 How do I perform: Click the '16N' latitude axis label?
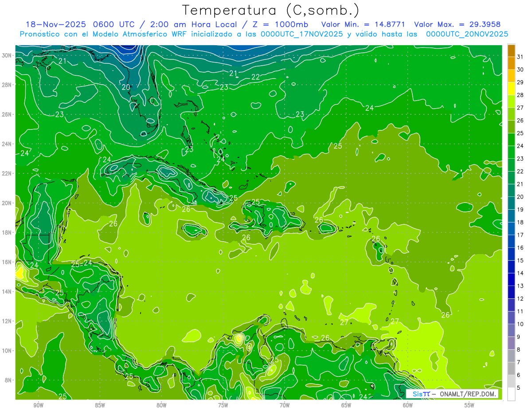coord(7,262)
